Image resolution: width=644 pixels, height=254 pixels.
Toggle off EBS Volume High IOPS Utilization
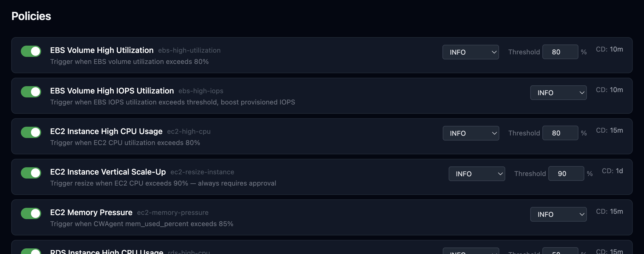pyautogui.click(x=31, y=92)
